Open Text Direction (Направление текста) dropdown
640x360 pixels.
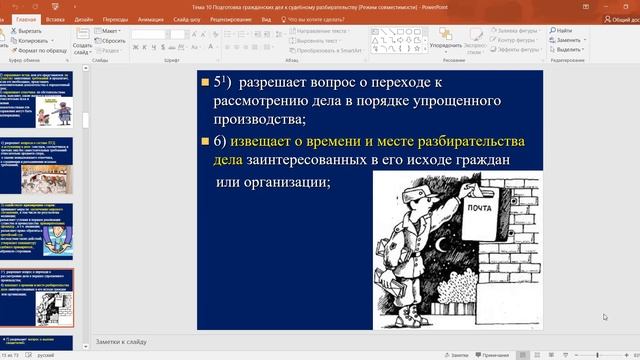[x=319, y=31]
